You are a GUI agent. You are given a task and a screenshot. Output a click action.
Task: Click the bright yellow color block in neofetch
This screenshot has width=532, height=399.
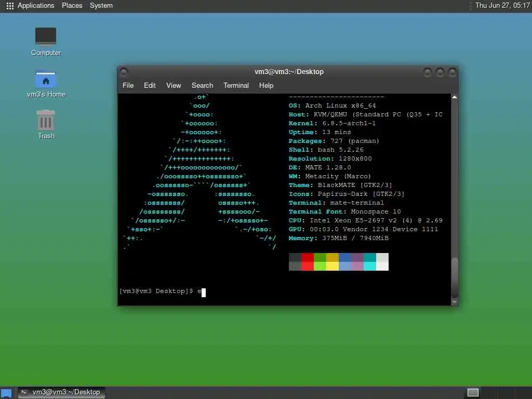tap(332, 267)
